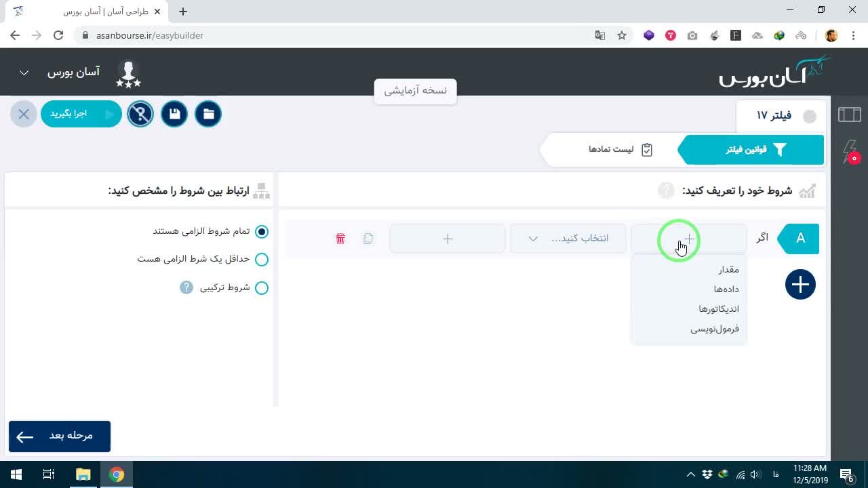
Task: Select مقدار from the popup menu
Action: click(x=728, y=270)
